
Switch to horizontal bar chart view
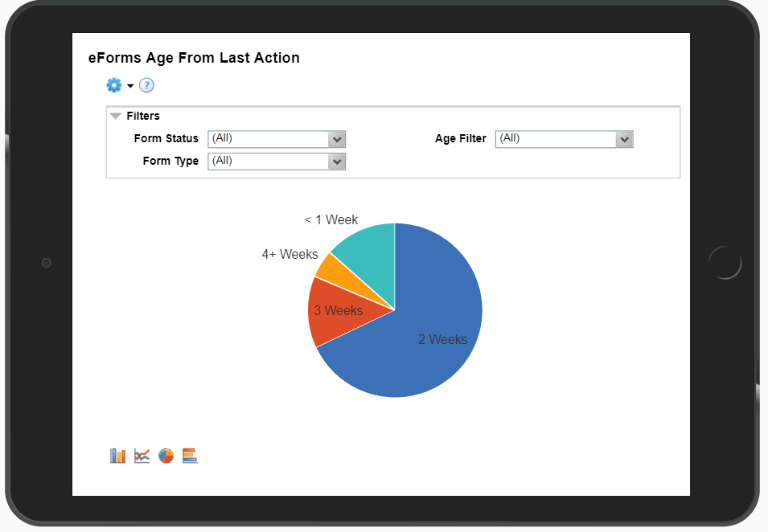point(190,456)
